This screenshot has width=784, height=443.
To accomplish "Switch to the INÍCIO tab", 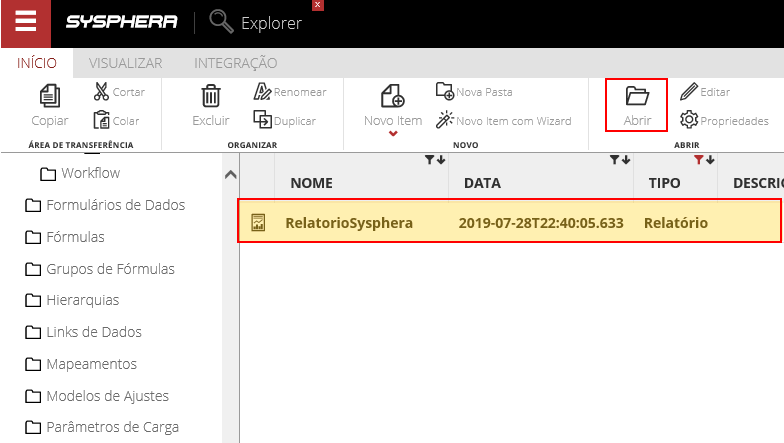I will coord(37,63).
